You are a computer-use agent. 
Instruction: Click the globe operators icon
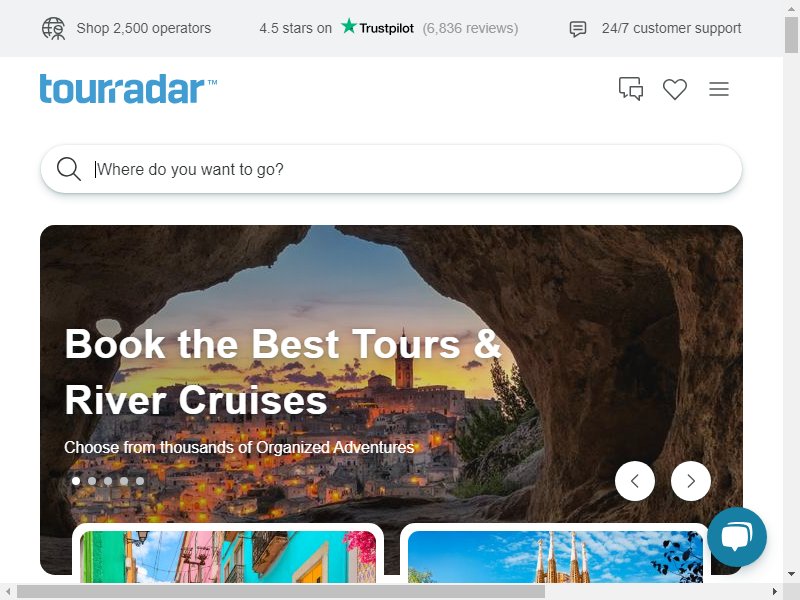54,28
